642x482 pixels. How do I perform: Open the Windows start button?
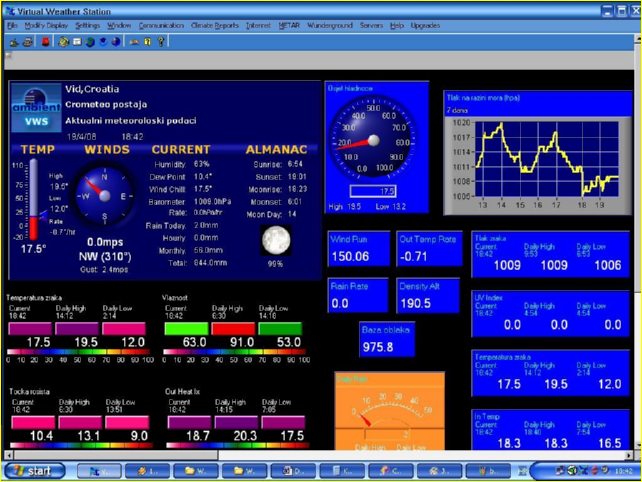pyautogui.click(x=34, y=471)
